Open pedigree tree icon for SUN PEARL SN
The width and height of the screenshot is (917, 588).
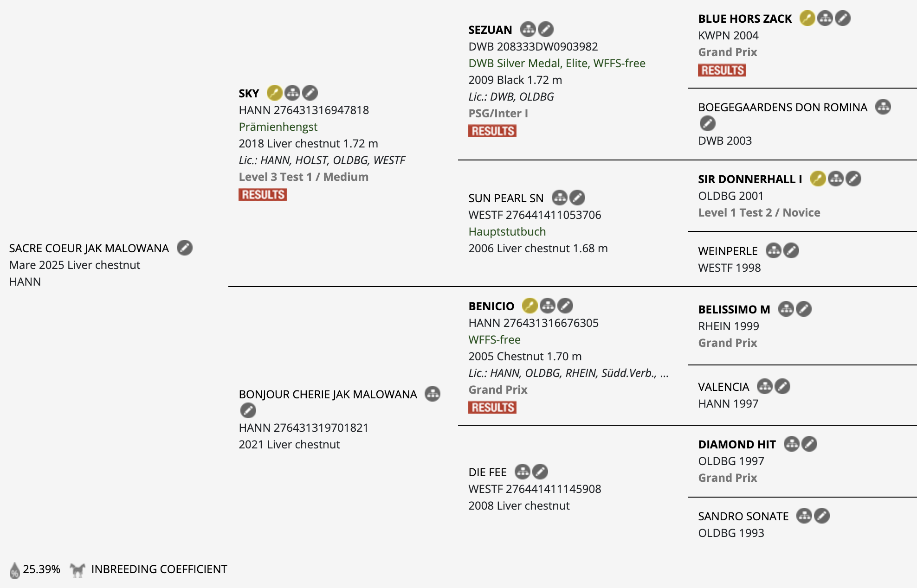(559, 198)
